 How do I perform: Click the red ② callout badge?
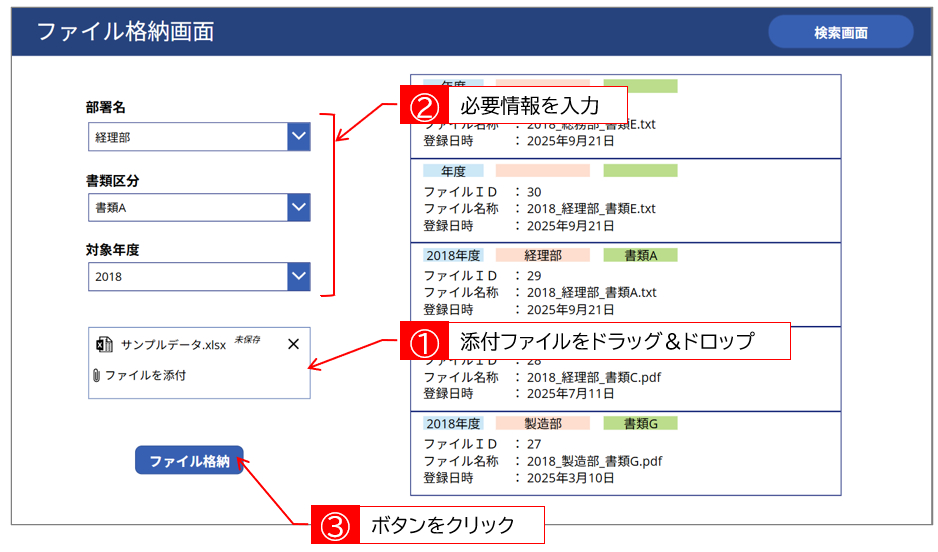pos(422,105)
